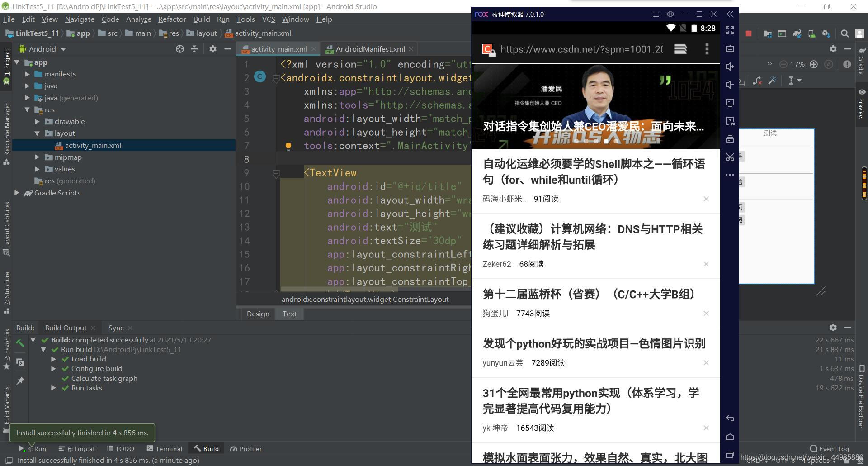Clear all constraints in layout editor

(757, 81)
